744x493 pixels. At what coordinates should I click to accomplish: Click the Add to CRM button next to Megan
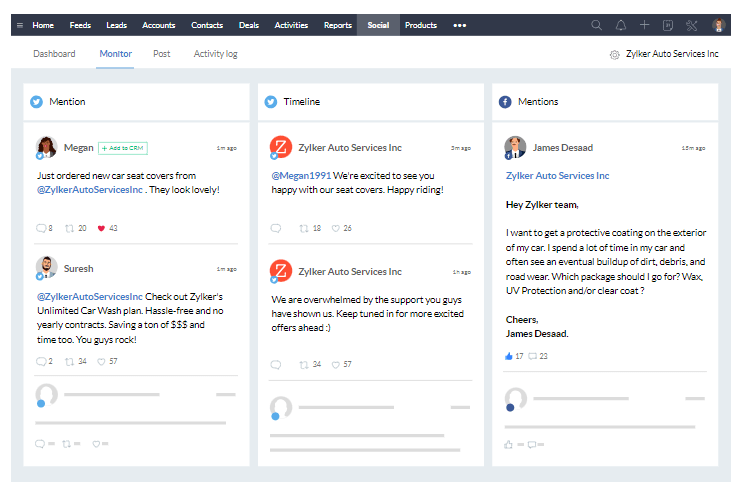123,148
